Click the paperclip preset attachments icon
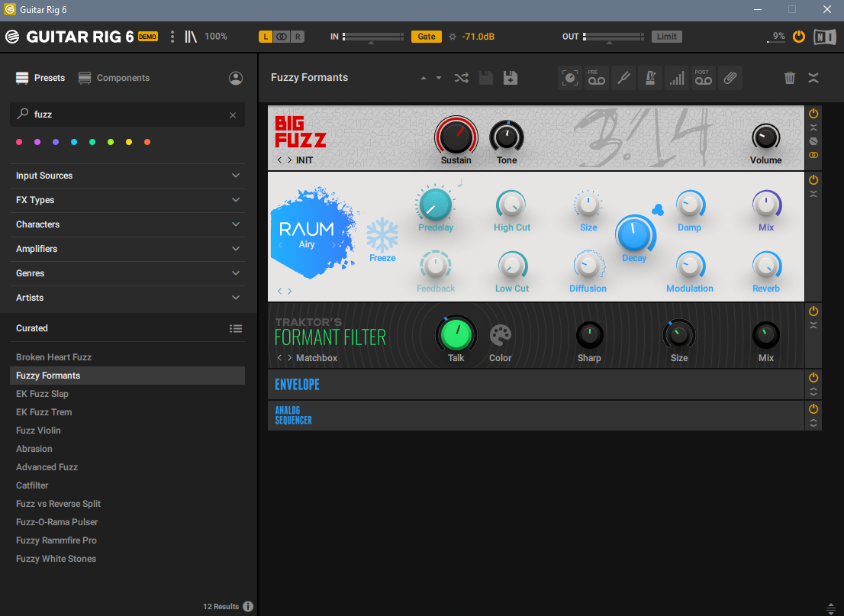The image size is (844, 616). (x=730, y=78)
